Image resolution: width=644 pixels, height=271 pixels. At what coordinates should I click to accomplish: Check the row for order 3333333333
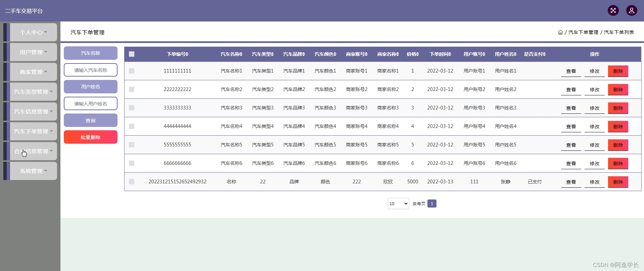click(132, 108)
